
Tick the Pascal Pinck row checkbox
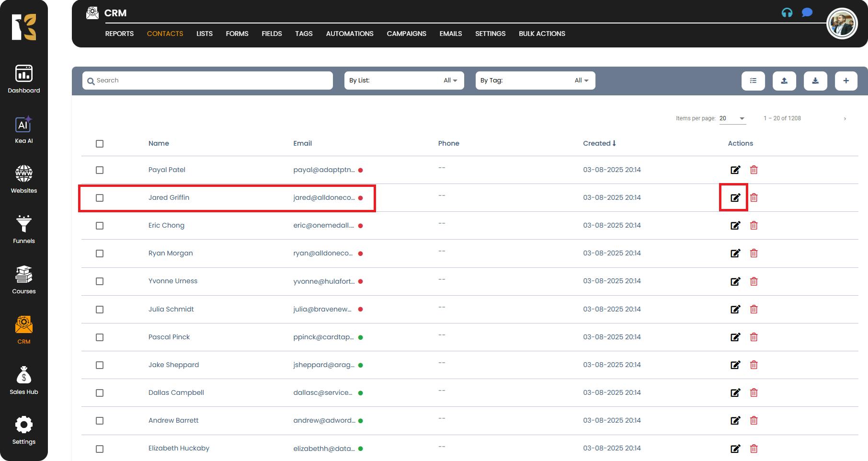pos(100,337)
